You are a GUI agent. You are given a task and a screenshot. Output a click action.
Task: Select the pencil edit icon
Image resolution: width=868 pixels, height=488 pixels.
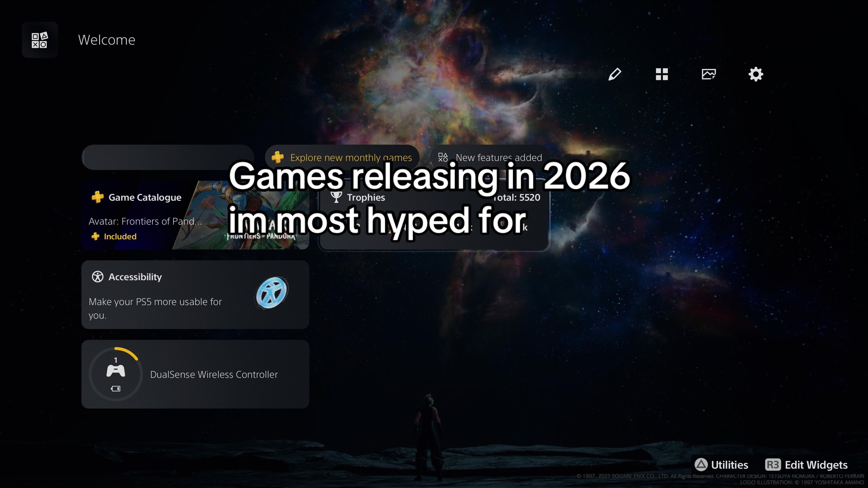tap(614, 74)
